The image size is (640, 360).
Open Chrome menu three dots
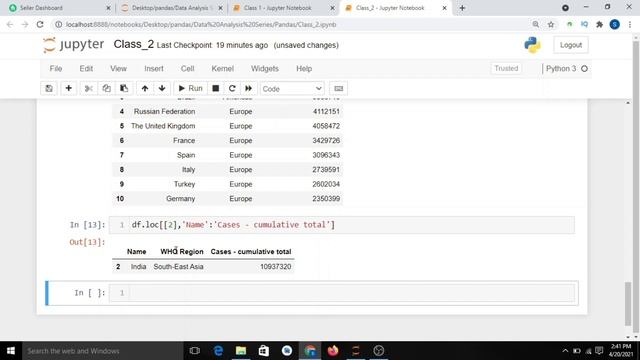pos(630,24)
